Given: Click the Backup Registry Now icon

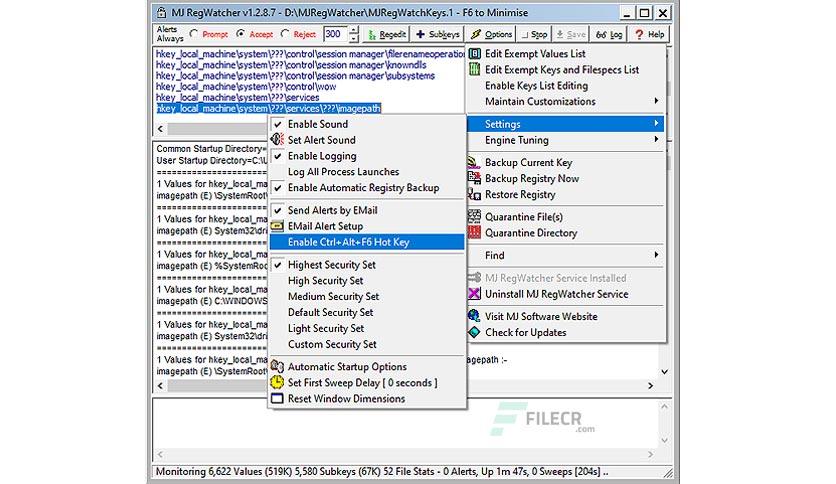Looking at the screenshot, I should [x=474, y=178].
